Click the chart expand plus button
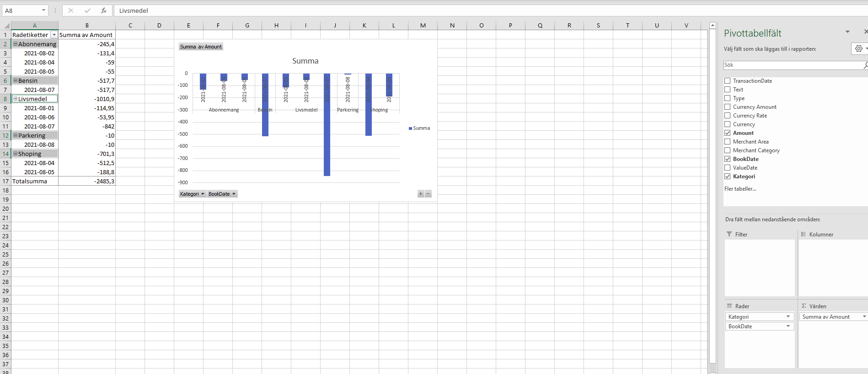Viewport: 868px width, 374px height. (x=421, y=194)
